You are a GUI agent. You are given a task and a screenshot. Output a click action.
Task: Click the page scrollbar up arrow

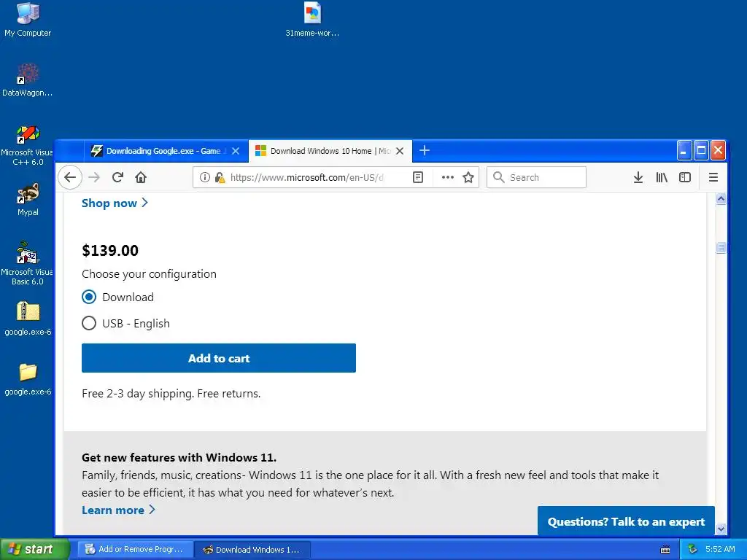[x=721, y=199]
